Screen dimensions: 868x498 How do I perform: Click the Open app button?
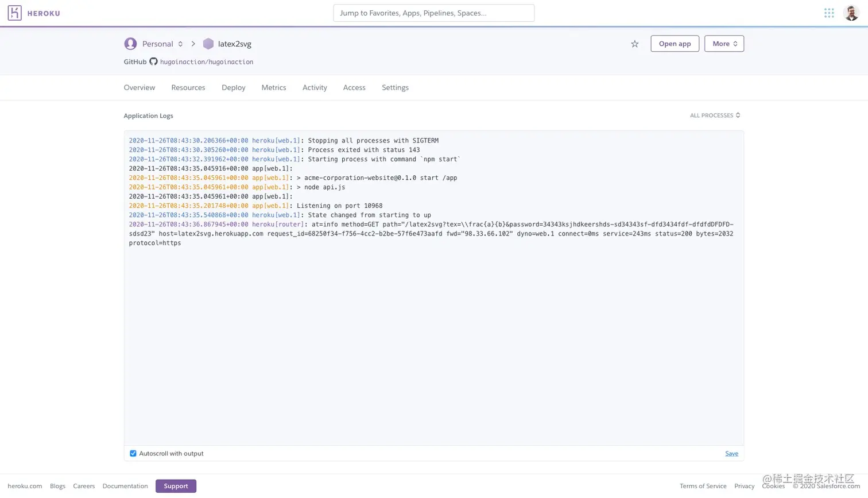675,44
